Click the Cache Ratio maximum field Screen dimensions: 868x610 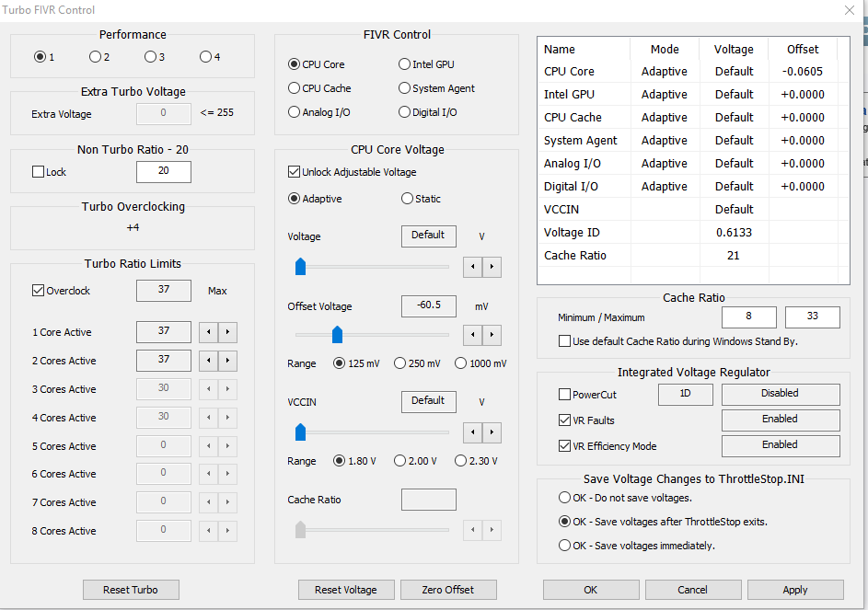coord(813,317)
